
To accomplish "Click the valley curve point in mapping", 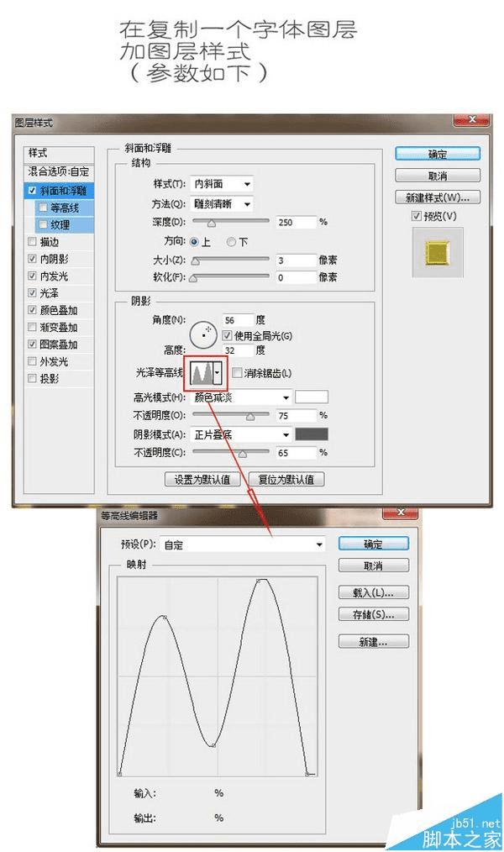I will click(213, 745).
